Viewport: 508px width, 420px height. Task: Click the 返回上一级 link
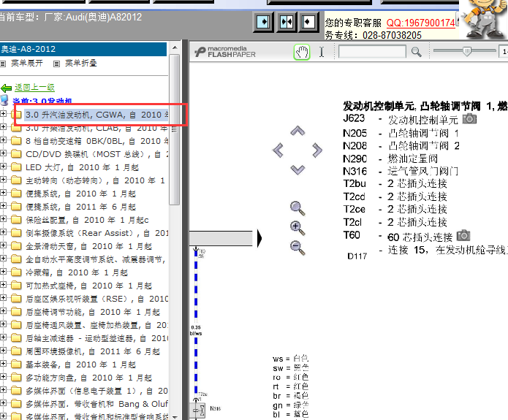(34, 88)
